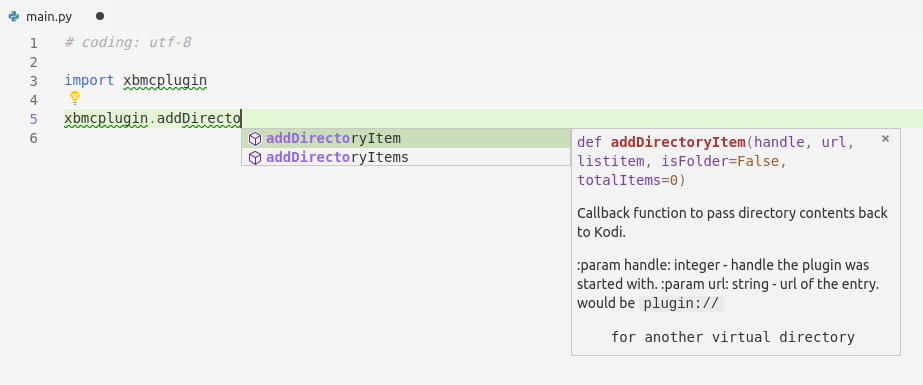Click line number 5 in the gutter
Image resolution: width=923 pixels, height=385 pixels.
[x=33, y=119]
